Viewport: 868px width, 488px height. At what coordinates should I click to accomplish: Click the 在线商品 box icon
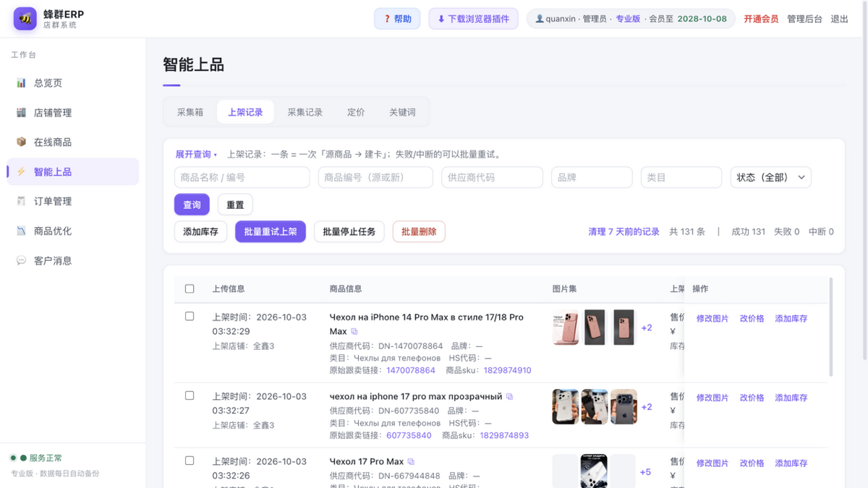click(x=21, y=142)
